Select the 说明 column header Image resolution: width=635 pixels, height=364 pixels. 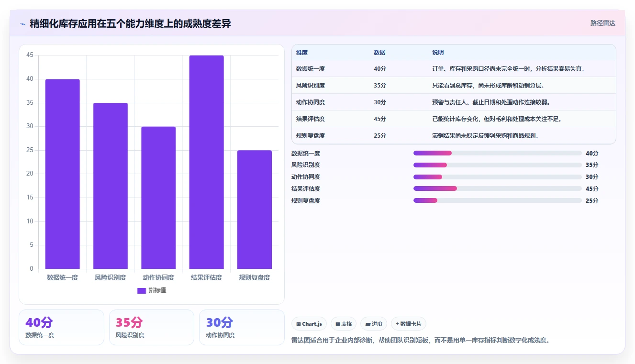click(x=438, y=52)
